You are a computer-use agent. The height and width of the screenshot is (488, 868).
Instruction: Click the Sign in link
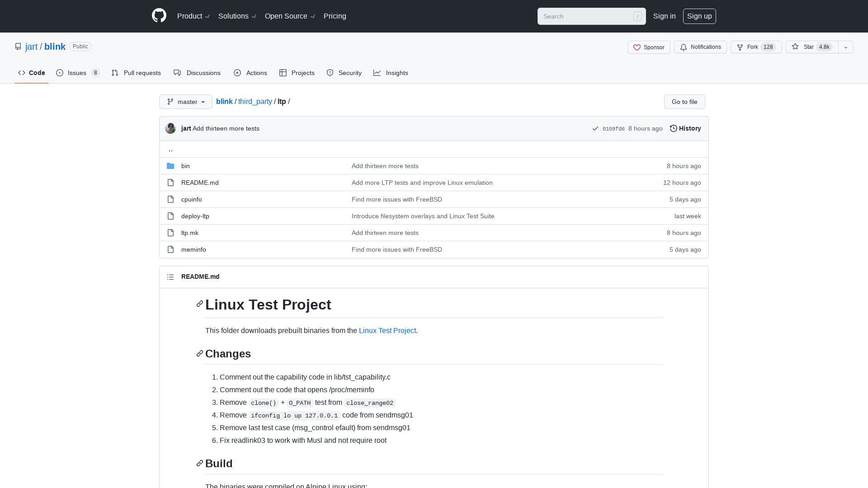pos(665,16)
